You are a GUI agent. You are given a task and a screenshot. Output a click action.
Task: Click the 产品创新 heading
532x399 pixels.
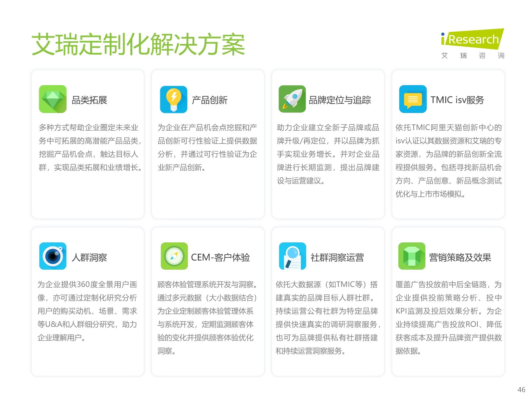pyautogui.click(x=209, y=100)
